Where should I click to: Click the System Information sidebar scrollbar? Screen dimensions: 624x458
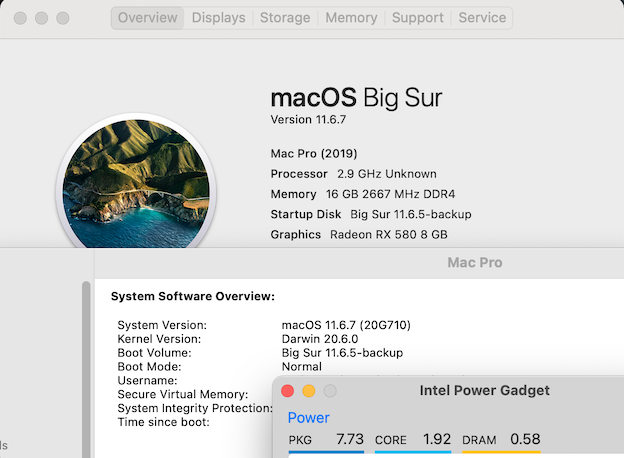coord(86,369)
